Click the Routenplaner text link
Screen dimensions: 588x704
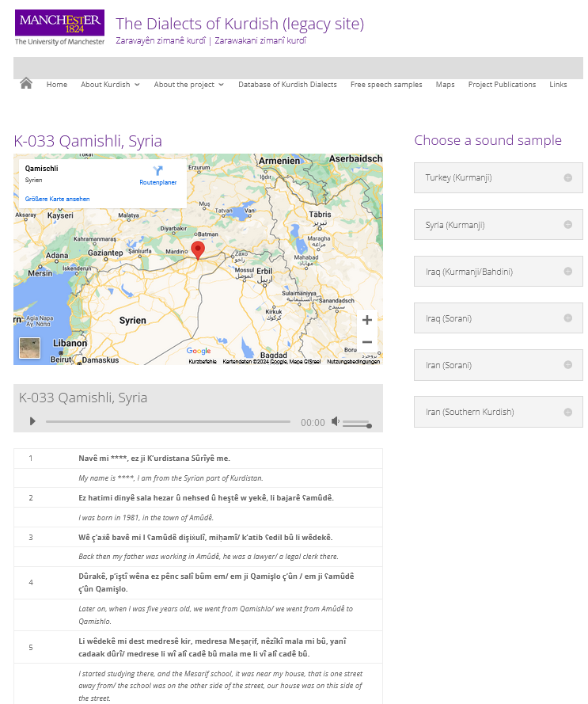[158, 182]
